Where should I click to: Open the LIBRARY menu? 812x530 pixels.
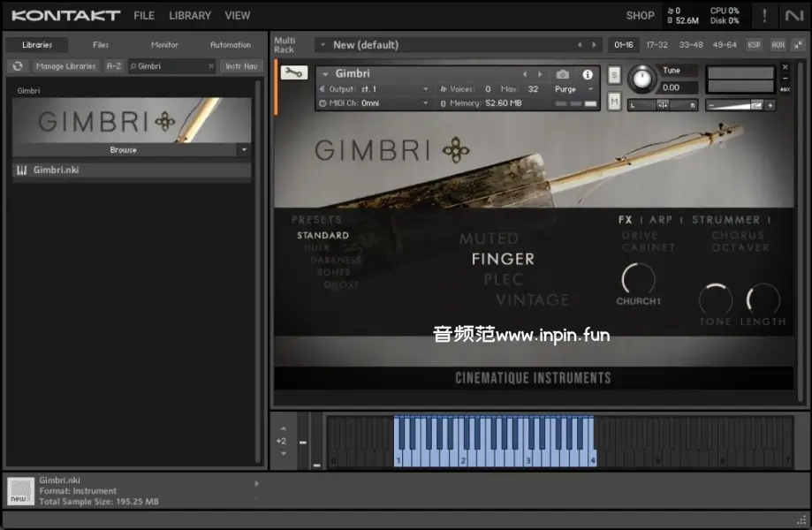point(190,16)
